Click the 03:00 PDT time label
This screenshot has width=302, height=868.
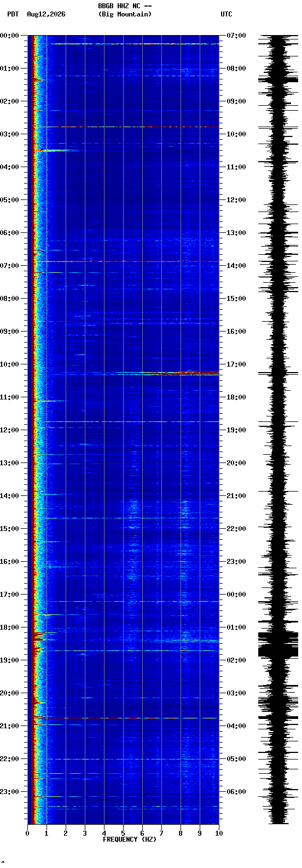pos(9,134)
